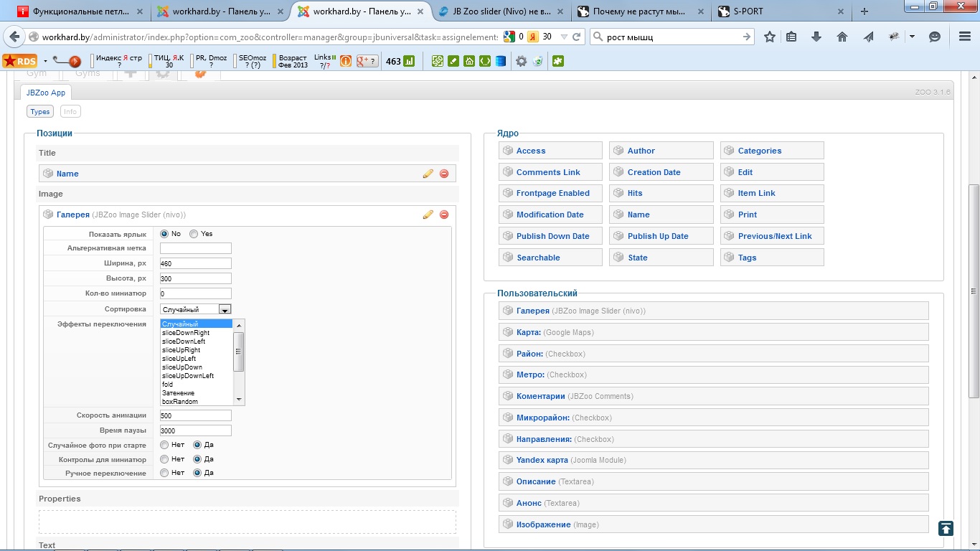Screen dimensions: 980x551
Task: Click the Ширина, px input field
Action: 195,263
